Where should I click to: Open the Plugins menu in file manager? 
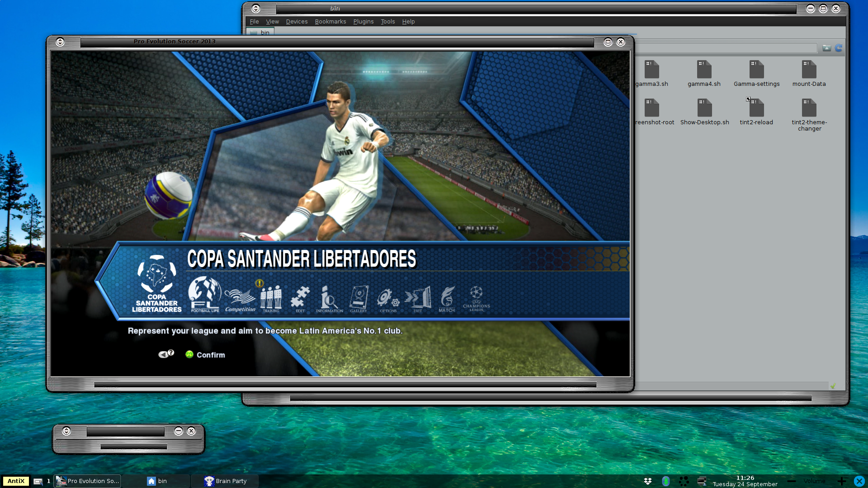click(x=363, y=21)
